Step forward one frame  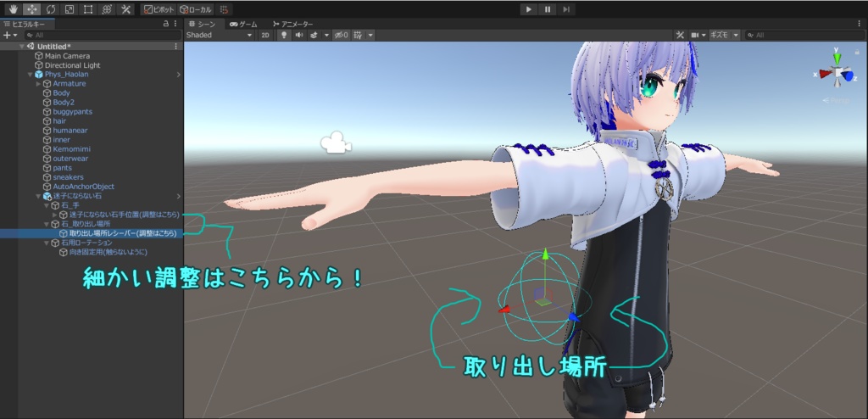click(565, 9)
